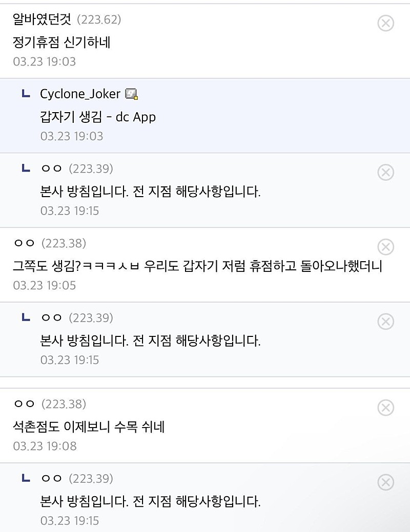Open Cyclone_Joker's gallog icon beside the nickname
The image size is (410, 532).
(132, 94)
